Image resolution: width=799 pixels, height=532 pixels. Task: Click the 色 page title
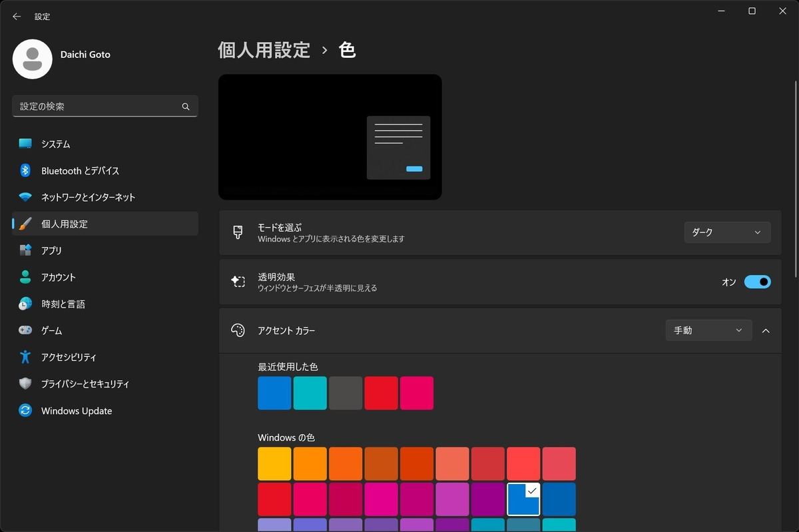(x=348, y=50)
